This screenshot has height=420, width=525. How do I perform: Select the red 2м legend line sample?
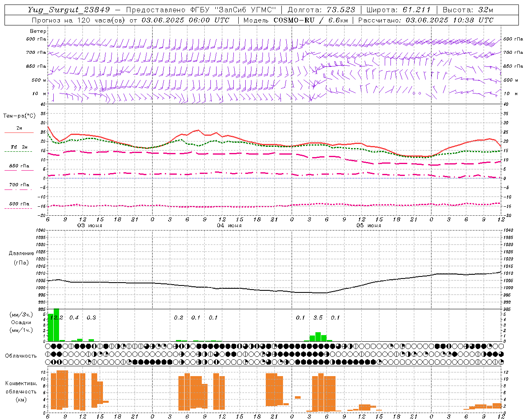[19, 132]
